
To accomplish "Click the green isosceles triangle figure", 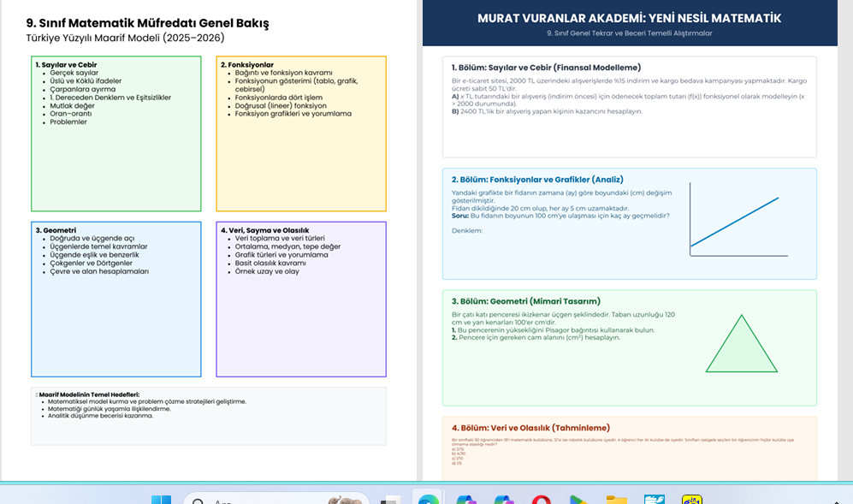I will point(741,347).
